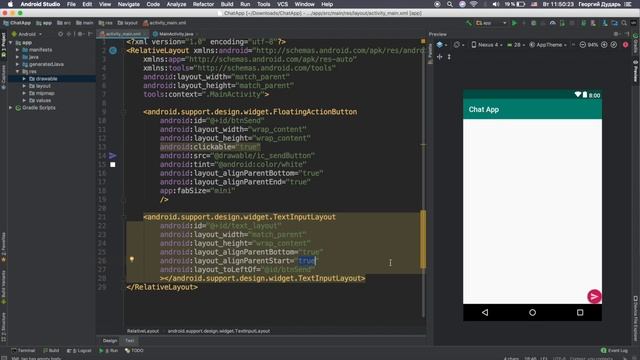The height and width of the screenshot is (360, 640).
Task: Collapse the res folder
Action: pyautogui.click(x=18, y=71)
